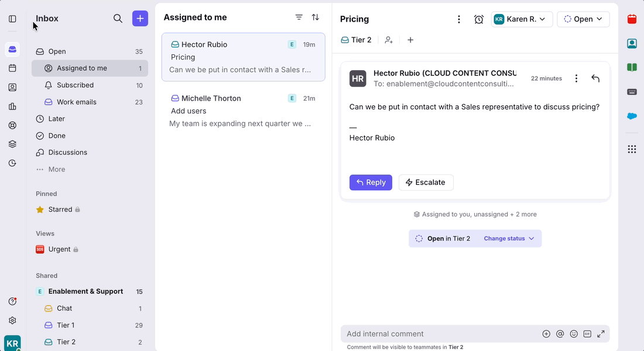Open the message three-dot options menu
644x351 pixels.
coord(576,78)
